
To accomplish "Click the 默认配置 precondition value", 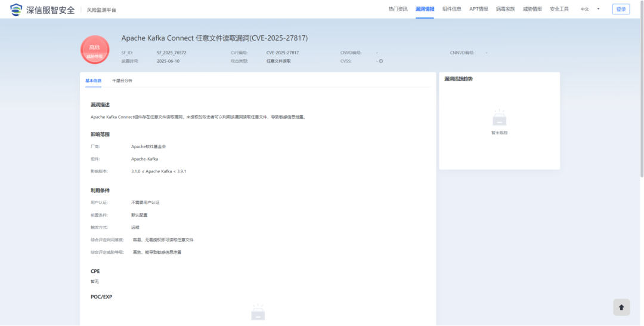I will tap(139, 215).
